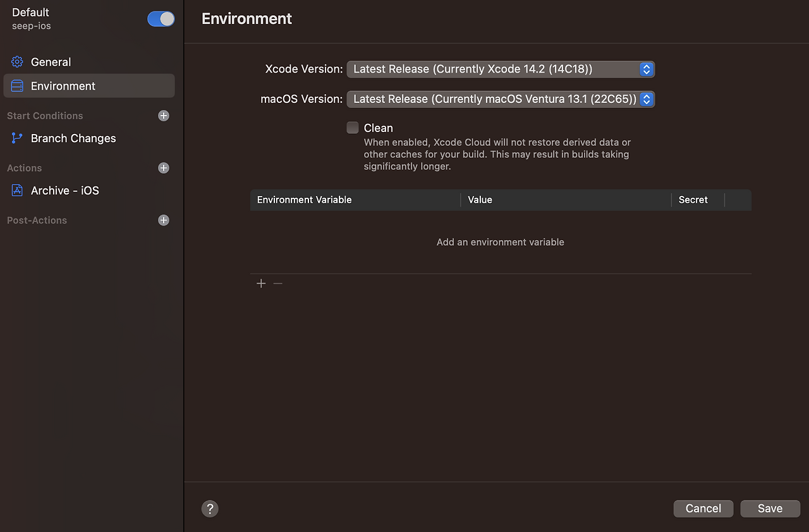Click the Branch Changes branch icon

(17, 138)
